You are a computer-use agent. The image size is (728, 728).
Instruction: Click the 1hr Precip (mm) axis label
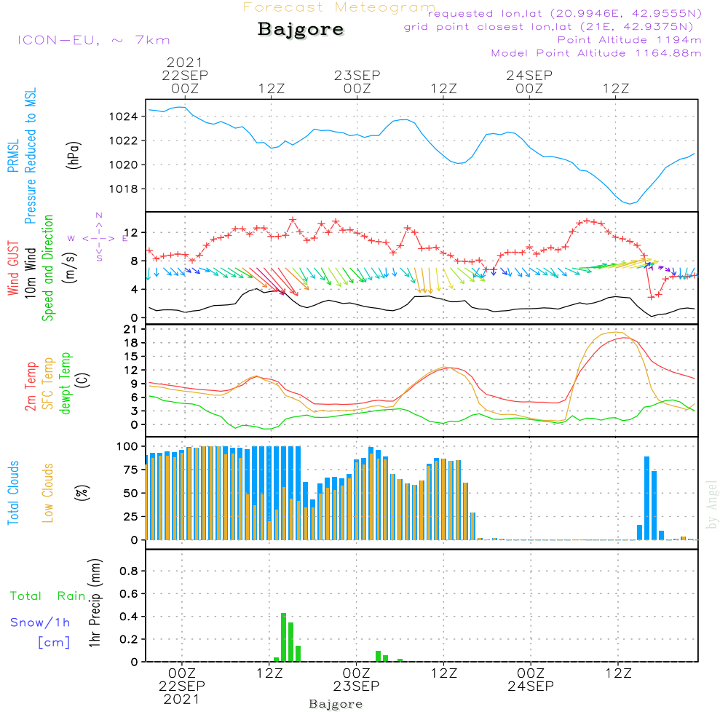(x=95, y=603)
